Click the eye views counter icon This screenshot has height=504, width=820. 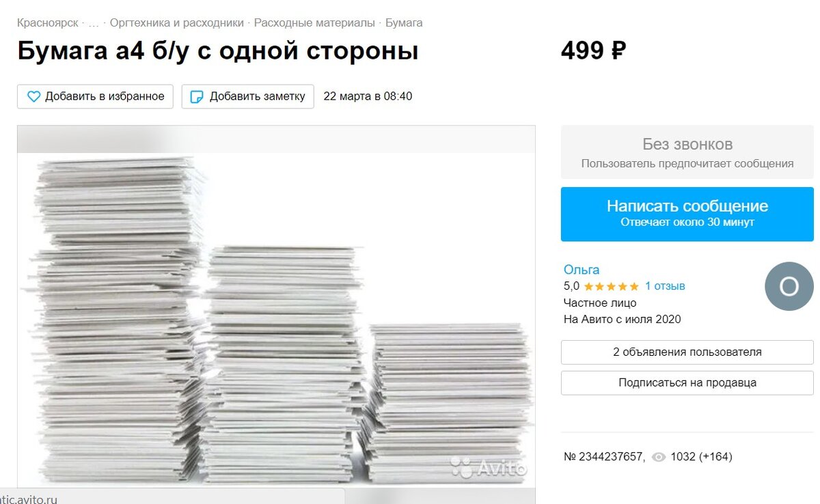[x=659, y=457]
